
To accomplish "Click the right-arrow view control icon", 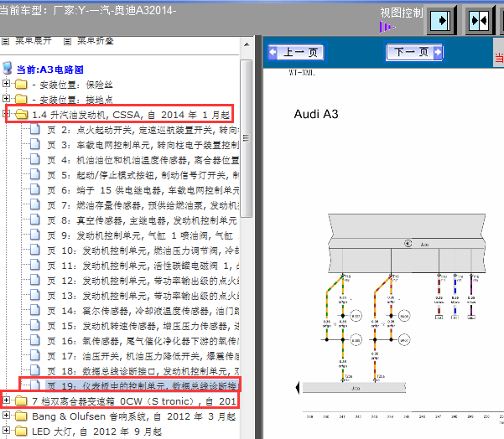I will [x=440, y=21].
